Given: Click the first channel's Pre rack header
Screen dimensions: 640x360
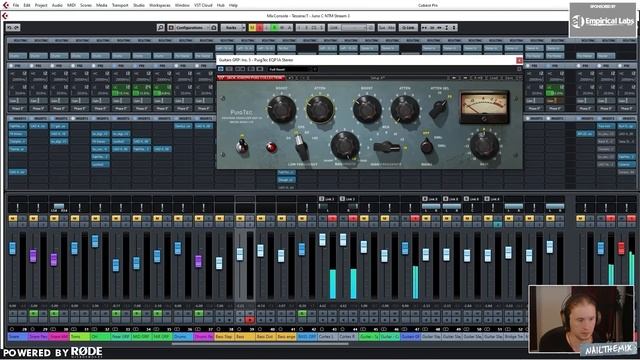Looking at the screenshot, I should point(18,66).
